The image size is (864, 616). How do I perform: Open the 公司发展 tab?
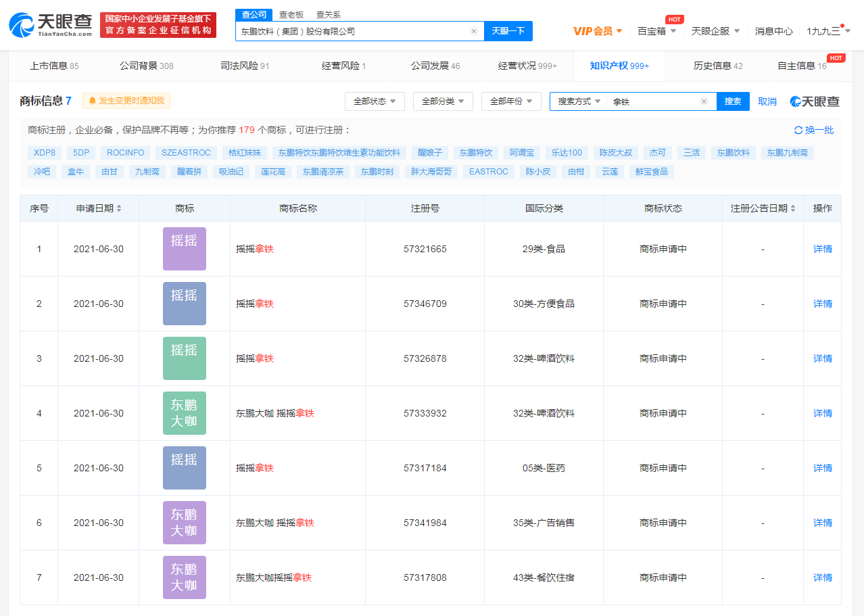(435, 66)
